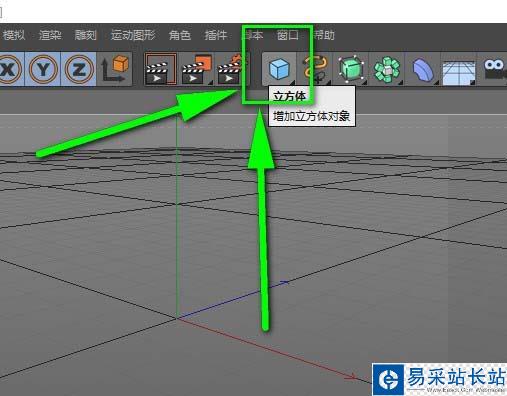Open the spline pen tool icon
The height and width of the screenshot is (396, 507).
point(315,69)
